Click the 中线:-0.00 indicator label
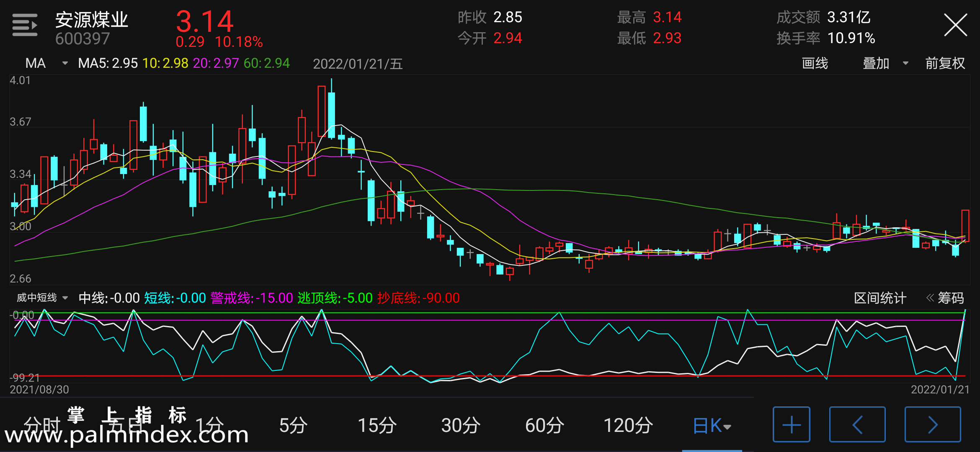Viewport: 980px width, 452px height. pyautogui.click(x=109, y=298)
